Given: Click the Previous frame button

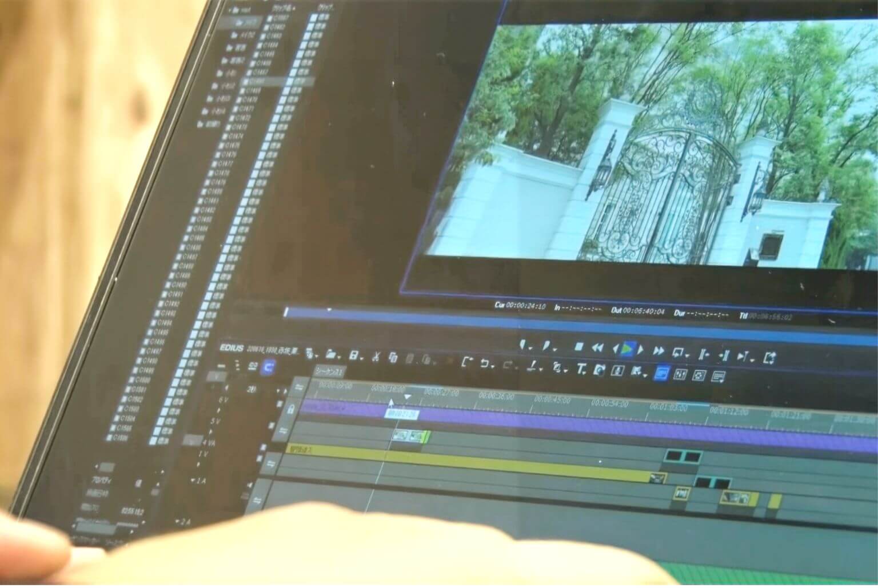Looking at the screenshot, I should coord(616,348).
